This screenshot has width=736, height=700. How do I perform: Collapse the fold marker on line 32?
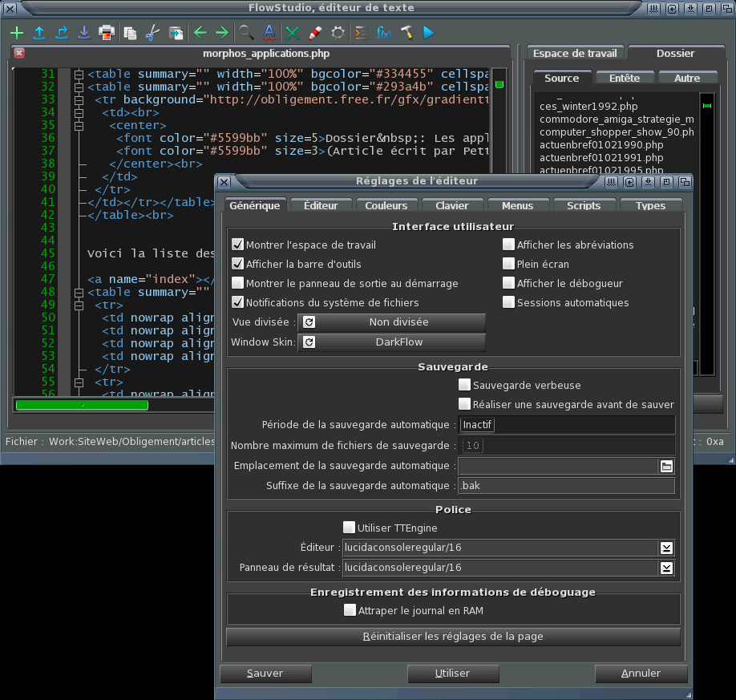[79, 87]
